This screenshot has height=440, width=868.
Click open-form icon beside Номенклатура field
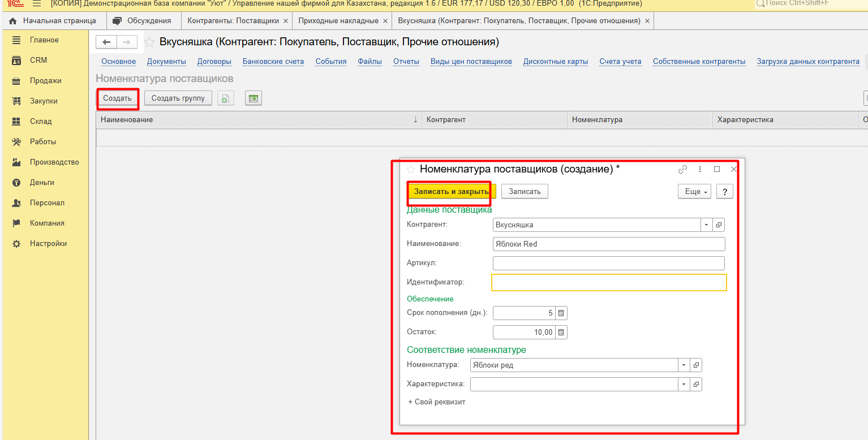tap(696, 365)
